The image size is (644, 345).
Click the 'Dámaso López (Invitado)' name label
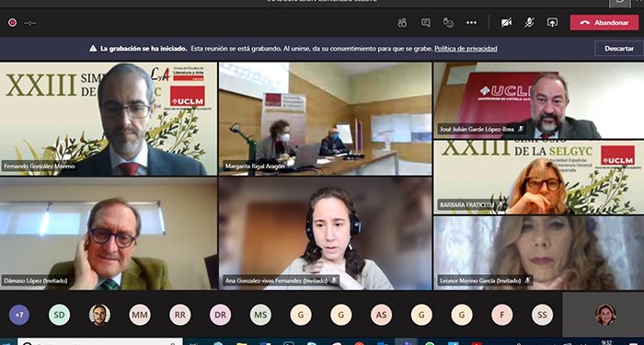point(36,281)
